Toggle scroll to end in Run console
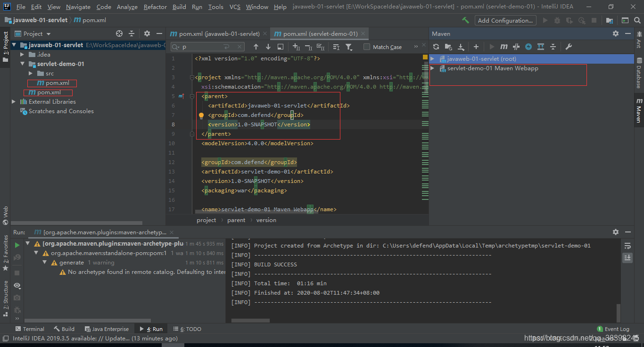The height and width of the screenshot is (347, 644). (x=627, y=257)
